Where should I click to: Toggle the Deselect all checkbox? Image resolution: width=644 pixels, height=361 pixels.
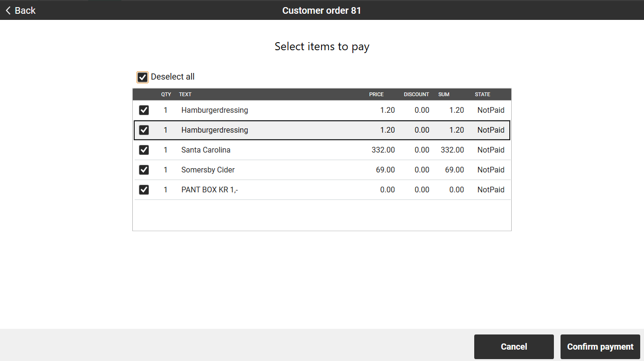click(x=142, y=77)
